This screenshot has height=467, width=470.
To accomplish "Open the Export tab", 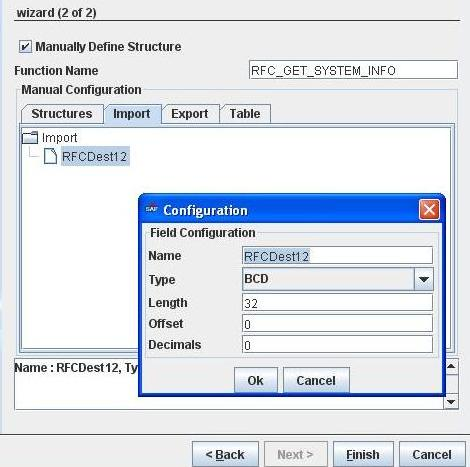I will (x=190, y=114).
